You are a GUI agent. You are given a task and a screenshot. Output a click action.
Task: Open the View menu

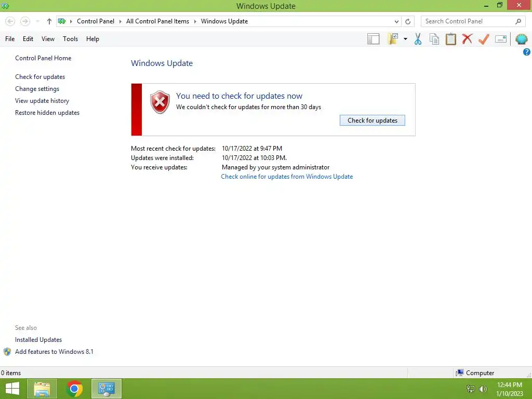[x=48, y=39]
